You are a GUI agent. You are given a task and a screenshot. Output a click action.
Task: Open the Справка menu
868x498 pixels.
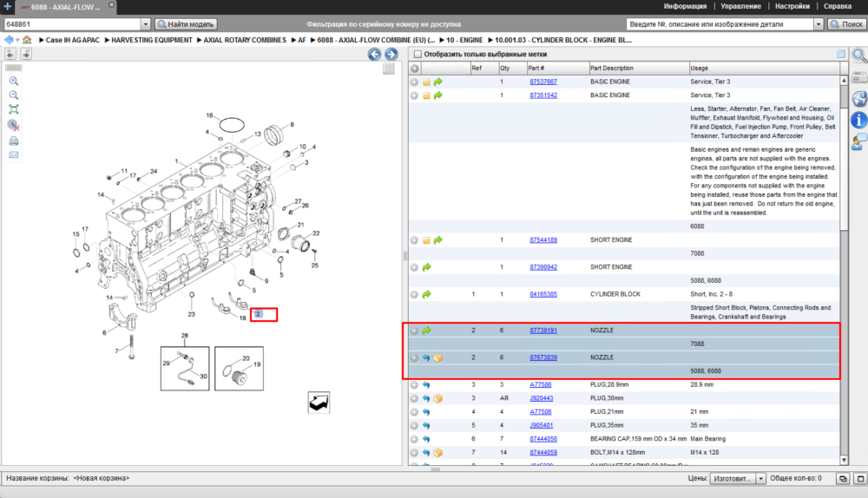coord(838,7)
